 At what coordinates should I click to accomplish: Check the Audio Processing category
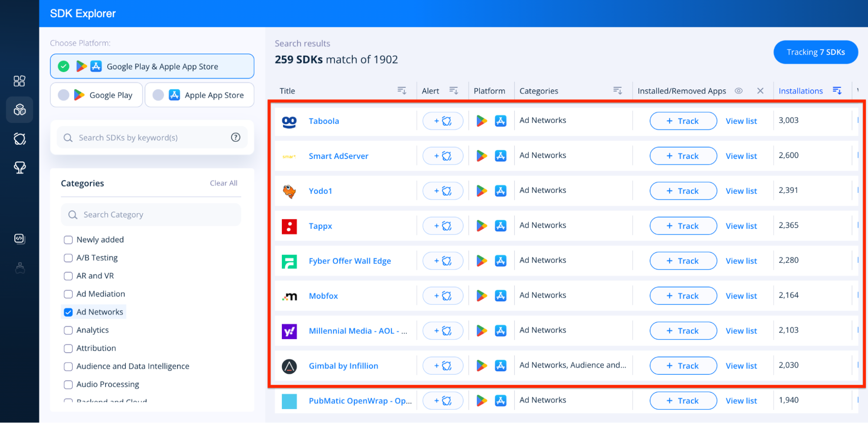click(68, 384)
